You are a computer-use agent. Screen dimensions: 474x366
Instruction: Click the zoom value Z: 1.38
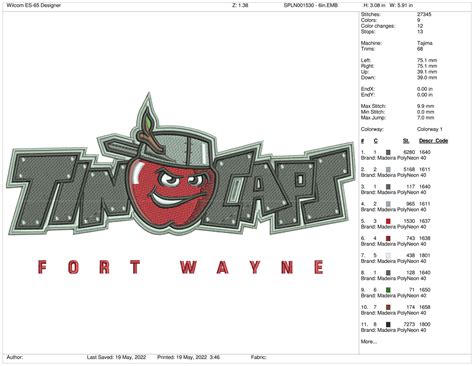click(x=240, y=5)
